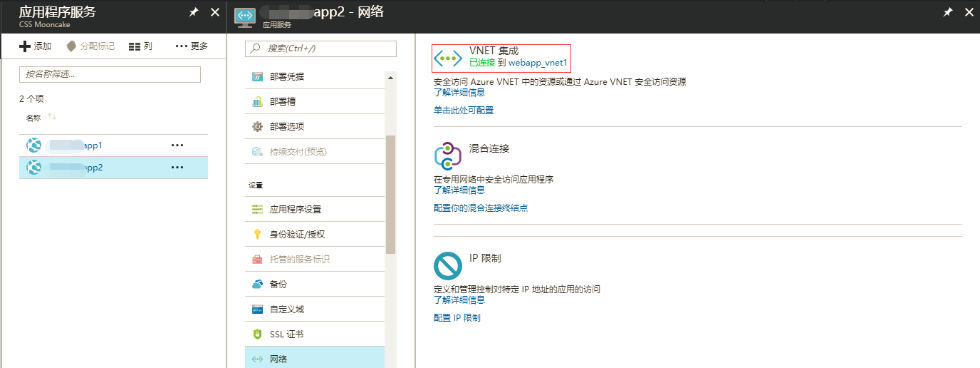
Task: Click the webapp_vnet1 link
Action: (x=538, y=63)
